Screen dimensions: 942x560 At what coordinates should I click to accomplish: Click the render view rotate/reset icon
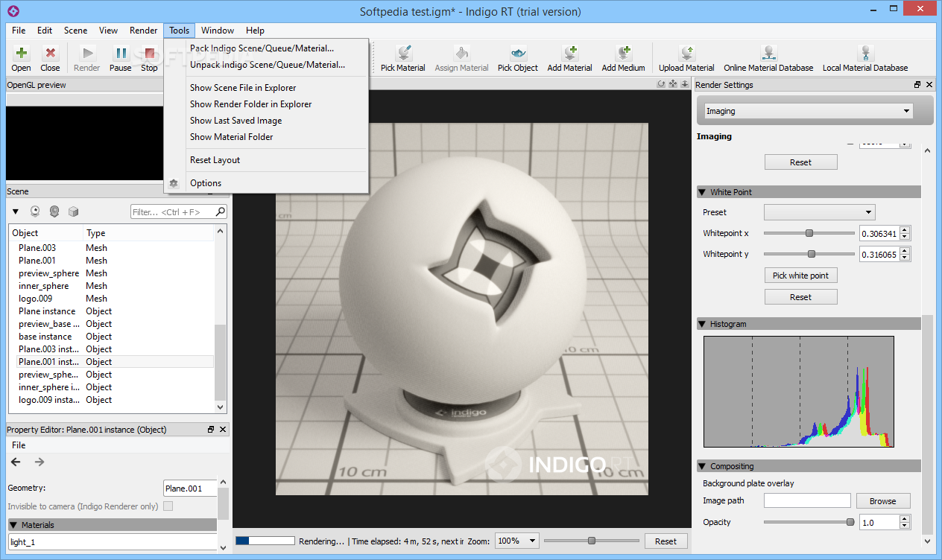coord(660,85)
